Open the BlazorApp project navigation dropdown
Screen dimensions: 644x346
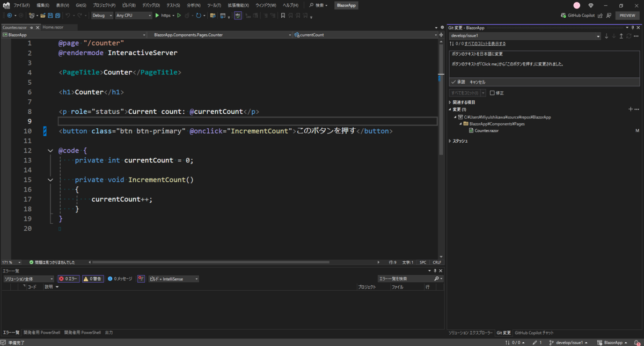pyautogui.click(x=74, y=35)
